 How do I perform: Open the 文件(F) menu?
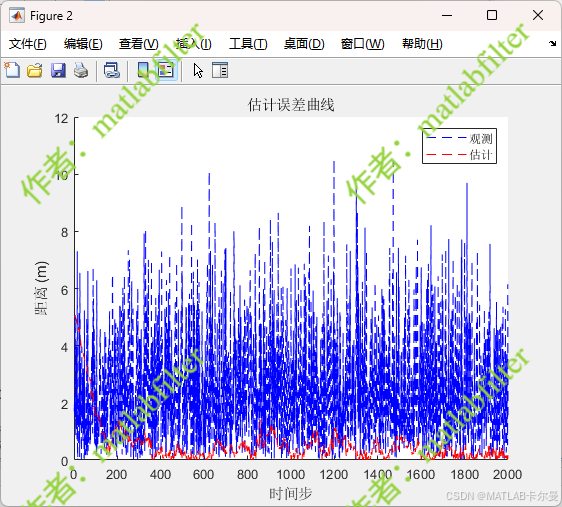pos(28,44)
